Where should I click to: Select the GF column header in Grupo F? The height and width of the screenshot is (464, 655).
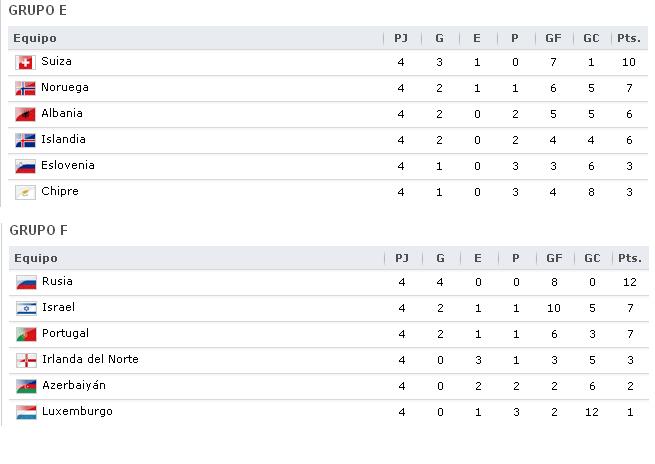554,258
